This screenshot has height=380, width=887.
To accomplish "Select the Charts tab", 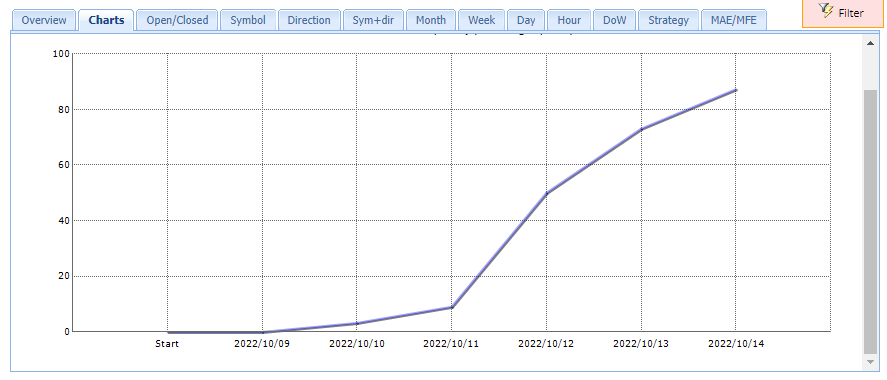I will pyautogui.click(x=106, y=20).
